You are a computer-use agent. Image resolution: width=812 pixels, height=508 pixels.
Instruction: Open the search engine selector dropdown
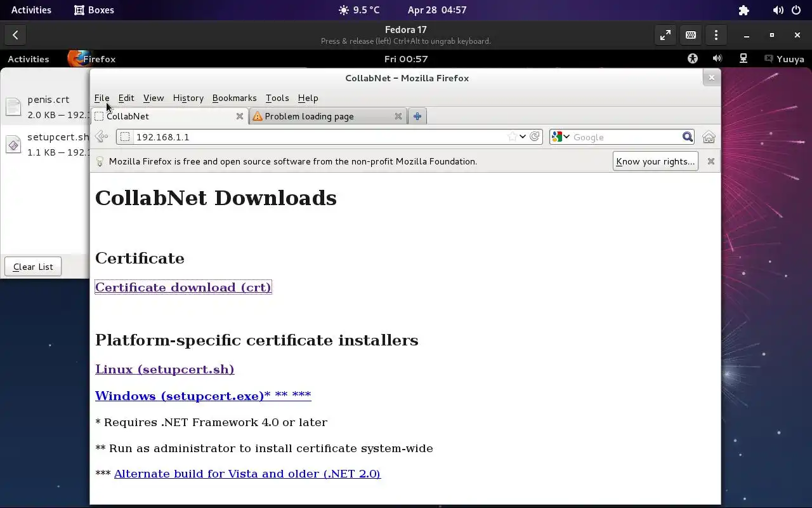(x=561, y=137)
